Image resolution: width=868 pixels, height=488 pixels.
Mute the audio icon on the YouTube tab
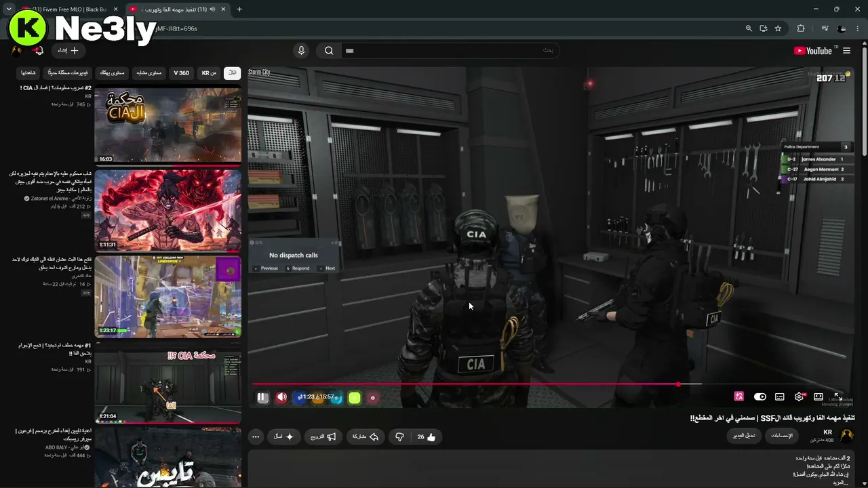tap(213, 9)
